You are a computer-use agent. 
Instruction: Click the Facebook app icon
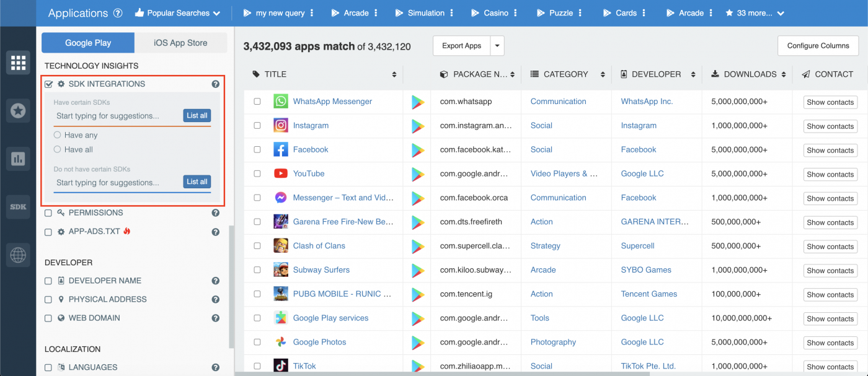pos(281,150)
